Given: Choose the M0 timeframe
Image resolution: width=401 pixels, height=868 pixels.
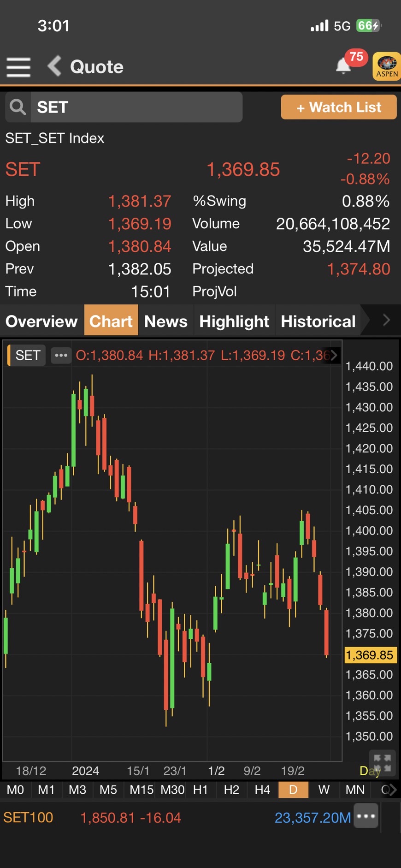Looking at the screenshot, I should 15,790.
